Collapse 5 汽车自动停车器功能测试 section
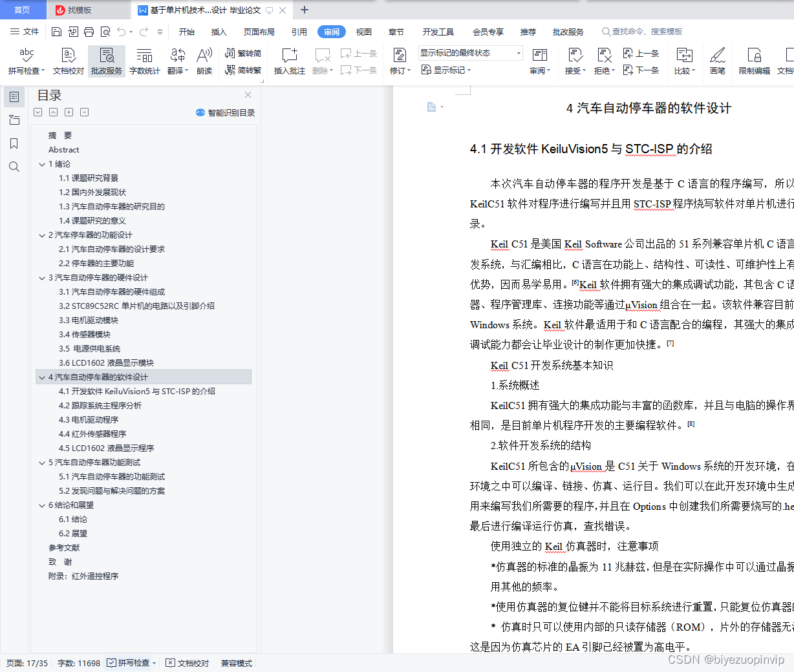794x672 pixels. coord(42,463)
